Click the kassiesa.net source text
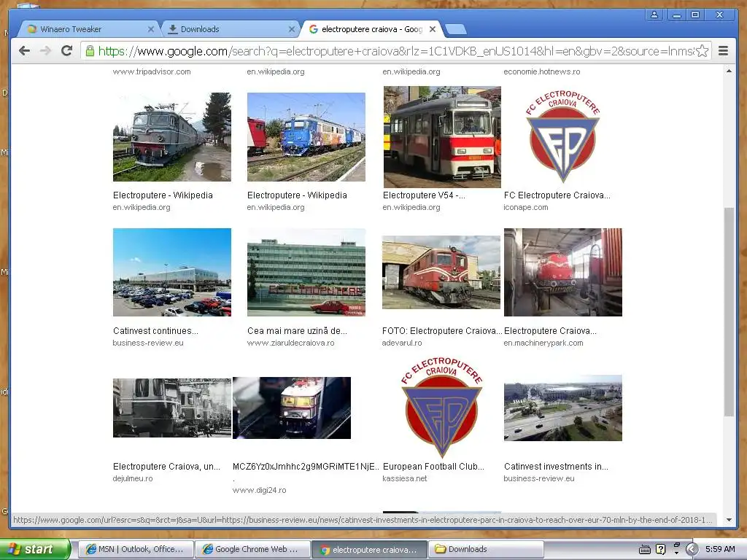 pyautogui.click(x=404, y=478)
